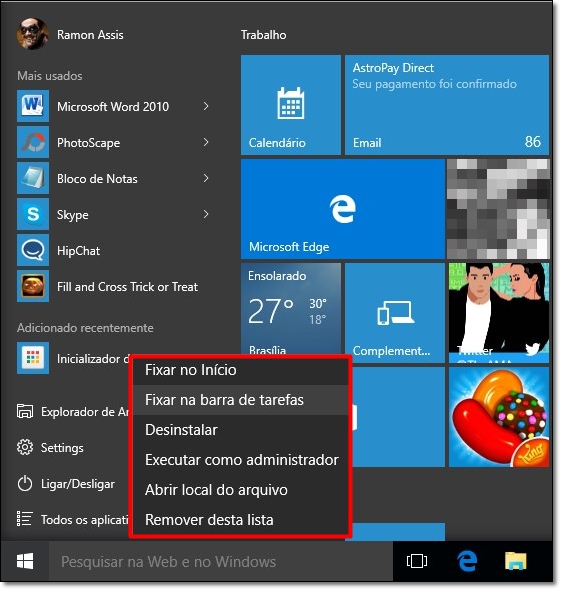Open the pixelated photo tile

pos(498,209)
